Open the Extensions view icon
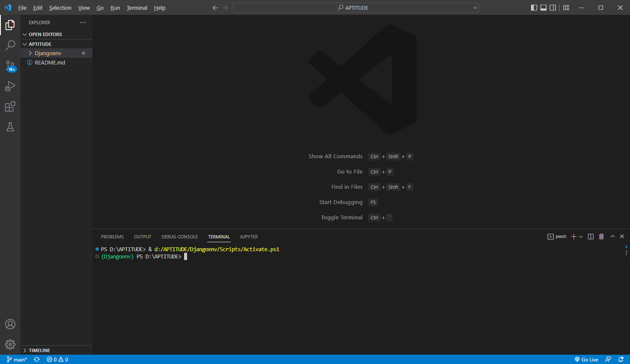This screenshot has height=364, width=630. pyautogui.click(x=10, y=106)
